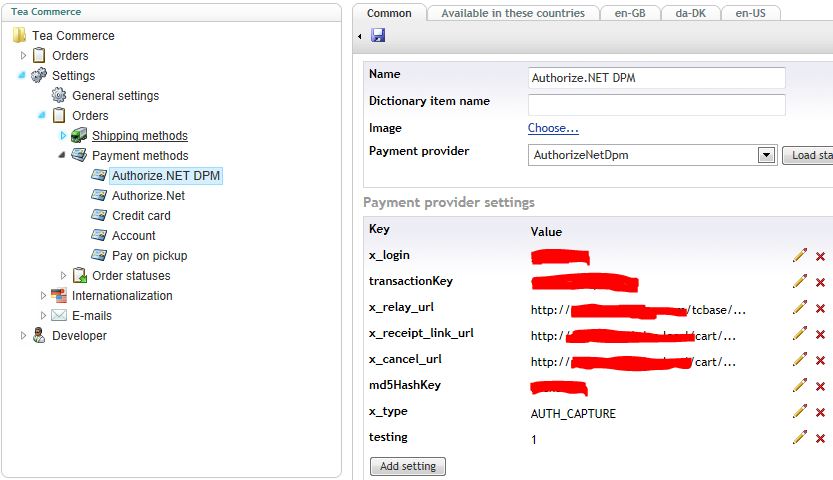
Task: Expand the Shipping methods node
Action: [63, 135]
